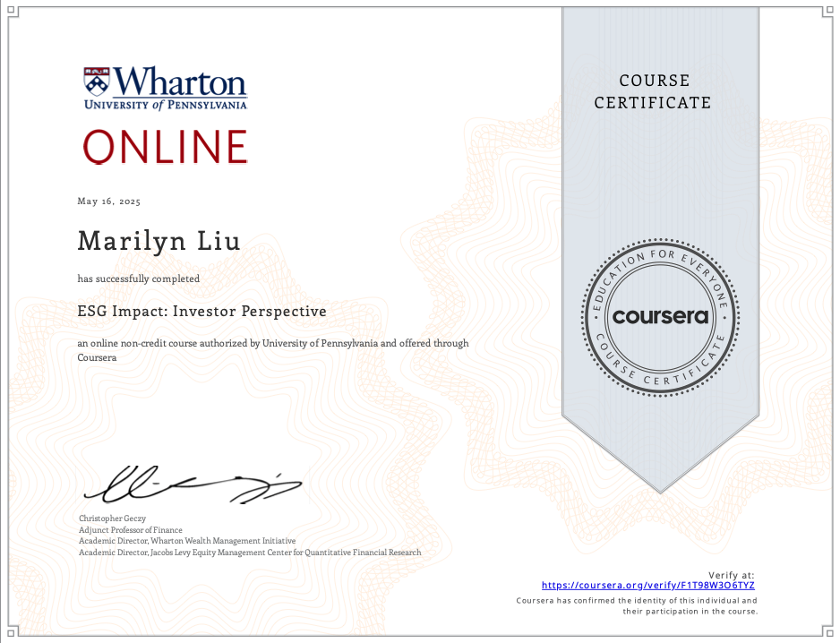Click the "Jacobs Levy Equity Management Center" line
Viewport: 840px width, 643px height.
coord(250,553)
